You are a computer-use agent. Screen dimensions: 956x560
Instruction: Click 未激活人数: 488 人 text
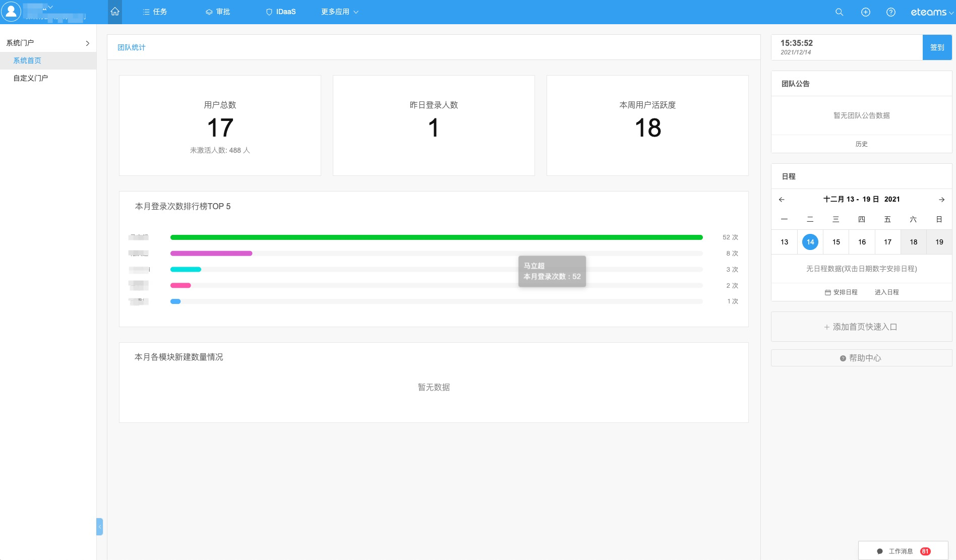(220, 150)
